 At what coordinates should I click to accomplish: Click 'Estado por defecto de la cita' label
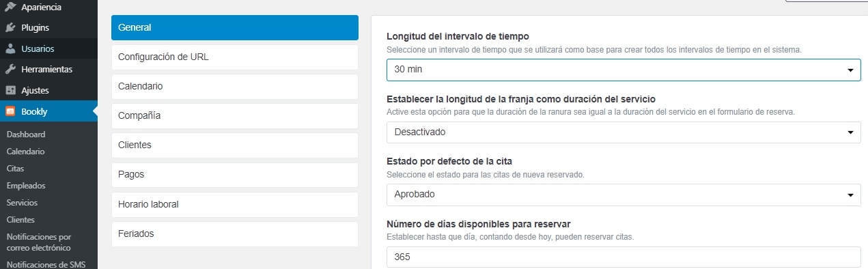point(449,161)
